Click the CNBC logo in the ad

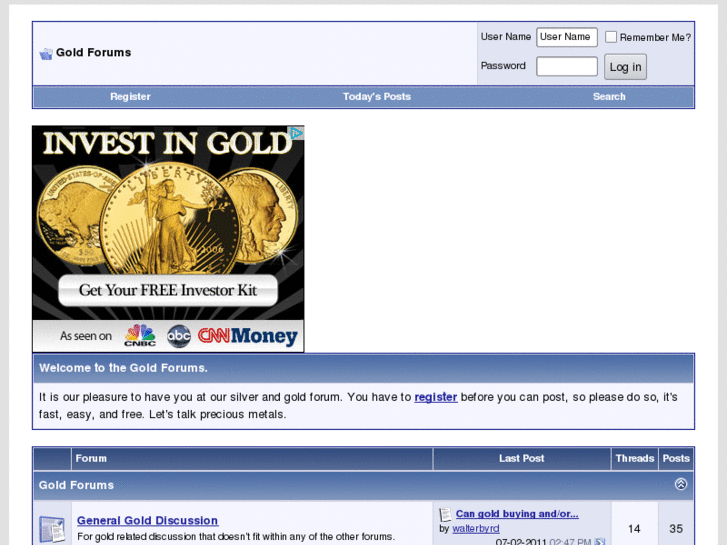(140, 335)
